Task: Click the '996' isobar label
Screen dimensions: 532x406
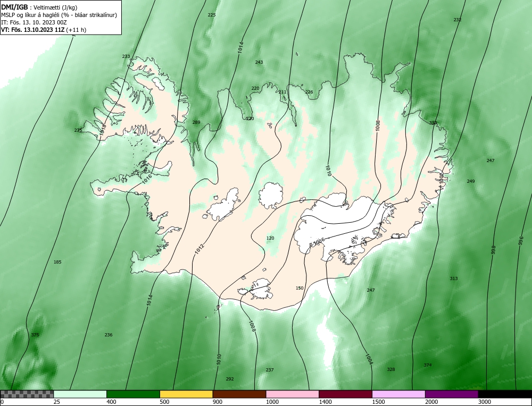Action: click(521, 241)
